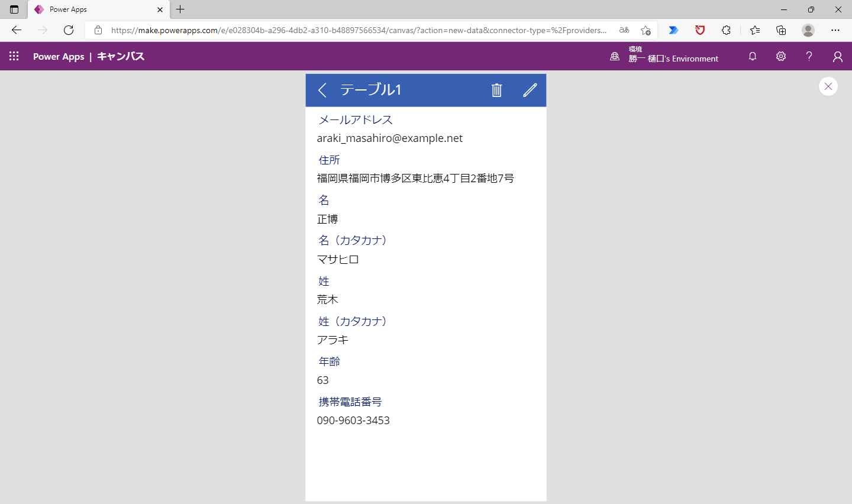
Task: Click the 姓（カタカナ） field label
Action: pyautogui.click(x=353, y=322)
